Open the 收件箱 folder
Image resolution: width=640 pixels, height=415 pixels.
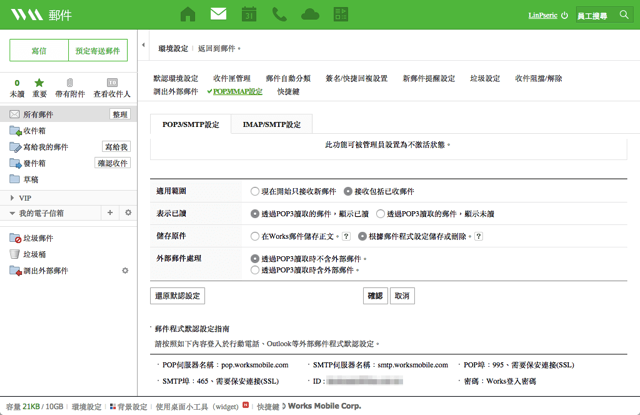coord(34,131)
